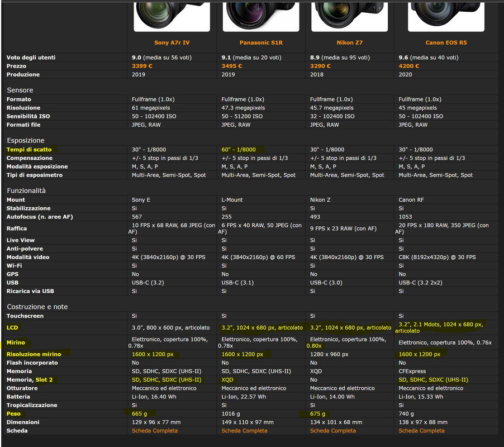Click '4K (3840x2160p) @ 60 FPS' video value
This screenshot has height=447, width=504.
pyautogui.click(x=258, y=257)
